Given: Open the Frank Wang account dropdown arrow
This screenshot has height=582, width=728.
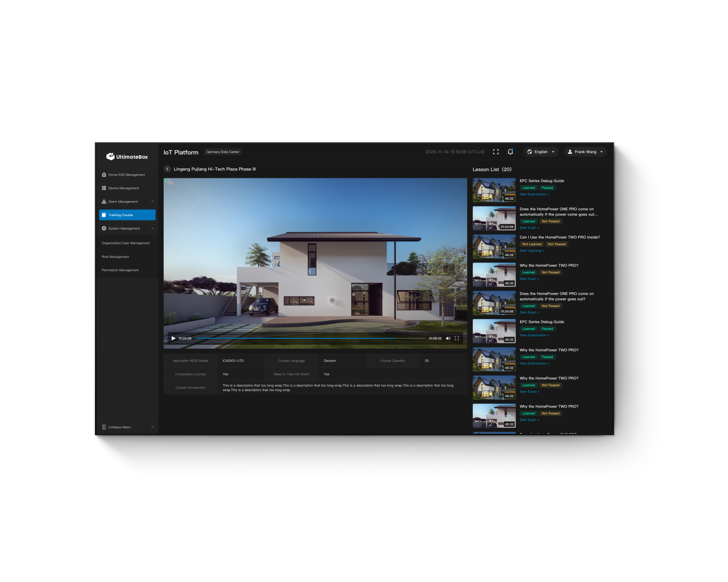Looking at the screenshot, I should 602,152.
